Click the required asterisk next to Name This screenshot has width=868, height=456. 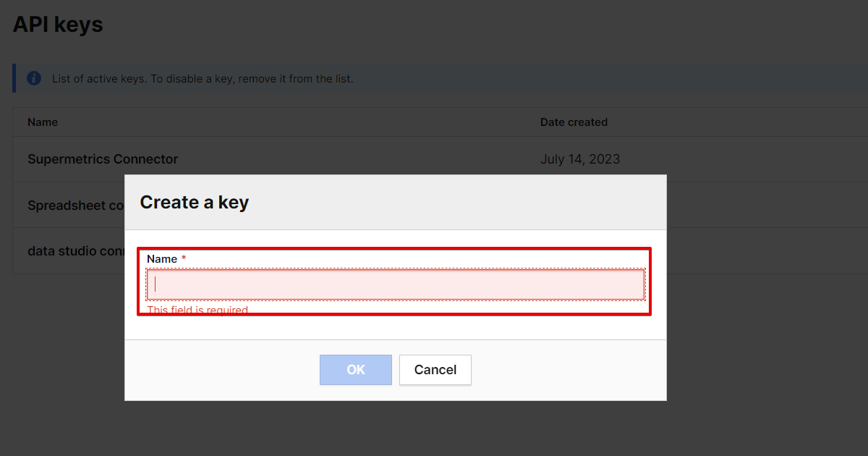(x=183, y=257)
